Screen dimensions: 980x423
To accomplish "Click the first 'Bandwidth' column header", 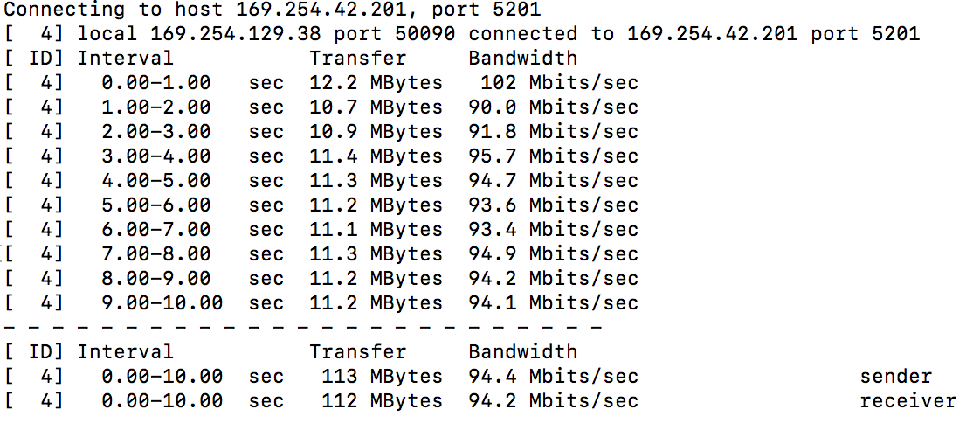I will coord(522,59).
